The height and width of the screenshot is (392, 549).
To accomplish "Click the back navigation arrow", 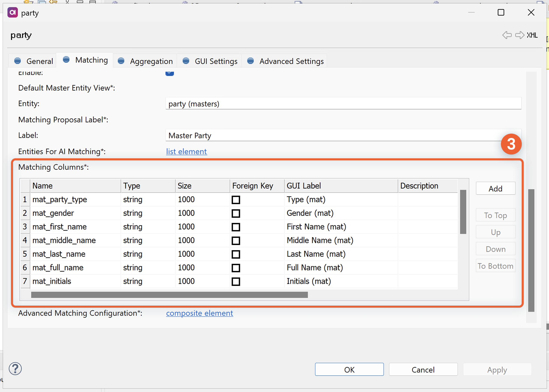I will click(x=507, y=35).
